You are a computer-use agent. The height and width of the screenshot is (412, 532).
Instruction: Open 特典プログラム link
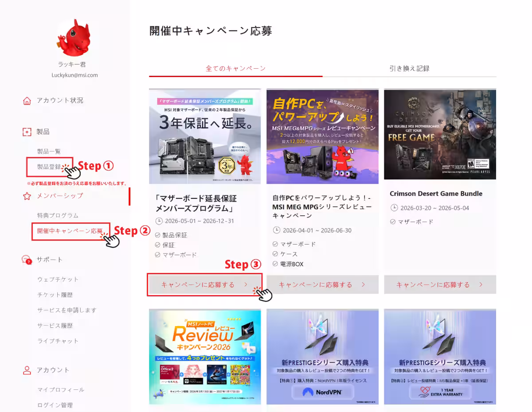58,215
